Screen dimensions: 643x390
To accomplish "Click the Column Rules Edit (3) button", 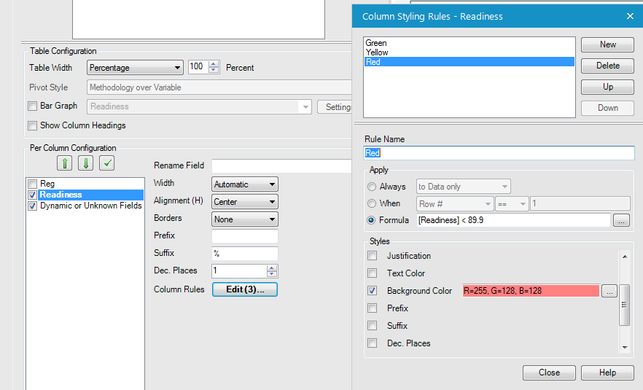I will 245,290.
